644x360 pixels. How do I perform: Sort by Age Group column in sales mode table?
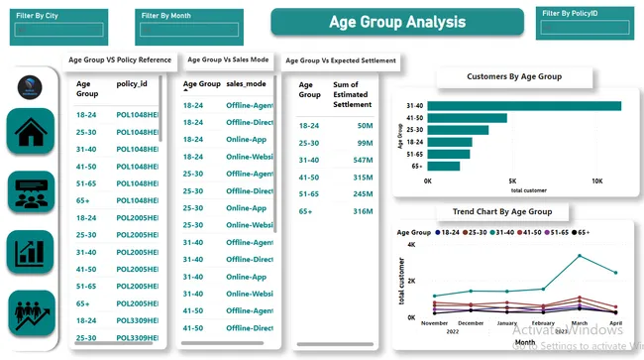tap(201, 84)
